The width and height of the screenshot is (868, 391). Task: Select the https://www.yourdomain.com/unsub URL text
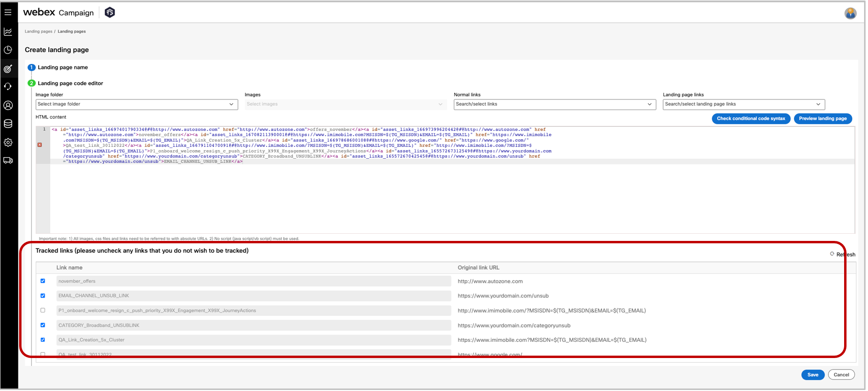pyautogui.click(x=503, y=296)
